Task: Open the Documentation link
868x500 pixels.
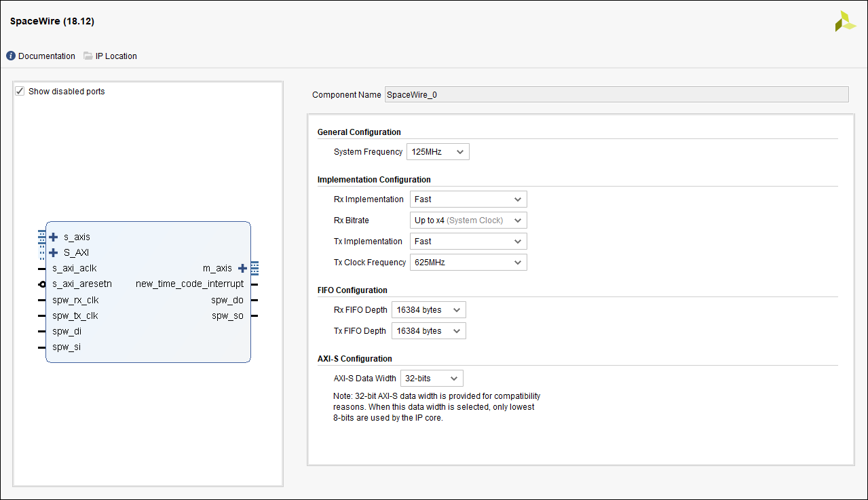Action: (47, 56)
